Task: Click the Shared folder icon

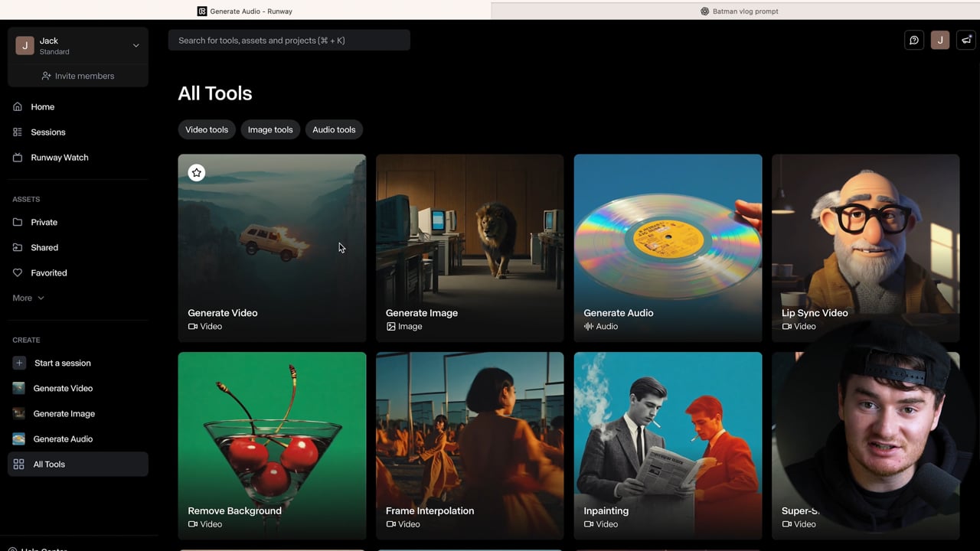Action: point(18,247)
